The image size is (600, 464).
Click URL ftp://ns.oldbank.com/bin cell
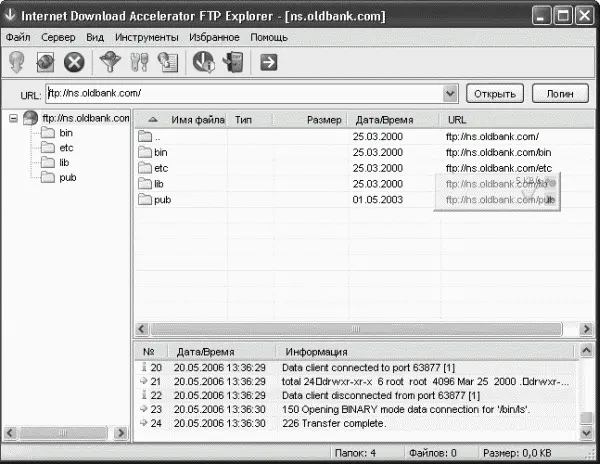[x=498, y=152]
